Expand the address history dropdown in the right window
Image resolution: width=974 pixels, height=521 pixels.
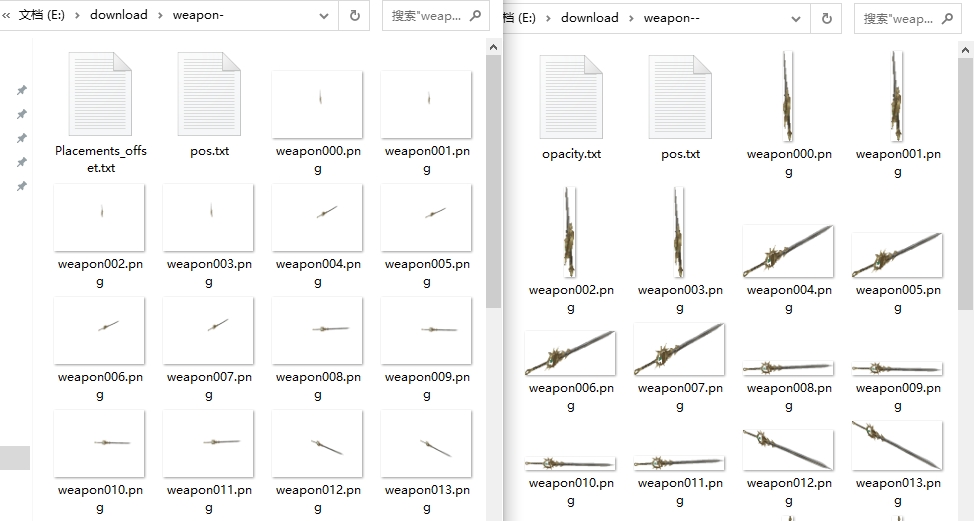coord(795,19)
